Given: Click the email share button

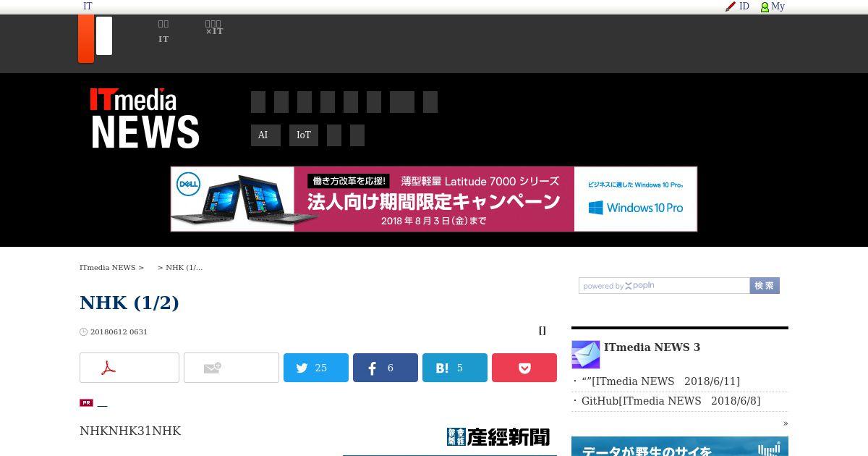Looking at the screenshot, I should (231, 368).
